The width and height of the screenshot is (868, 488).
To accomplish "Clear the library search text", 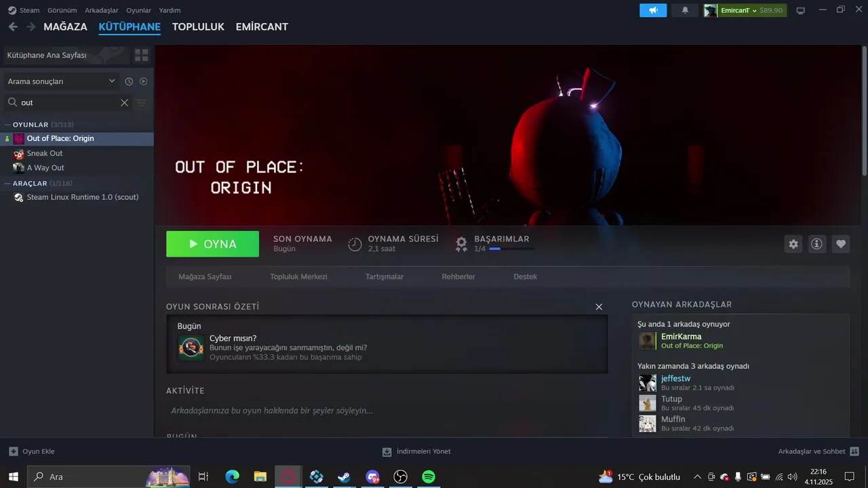I will coord(124,102).
